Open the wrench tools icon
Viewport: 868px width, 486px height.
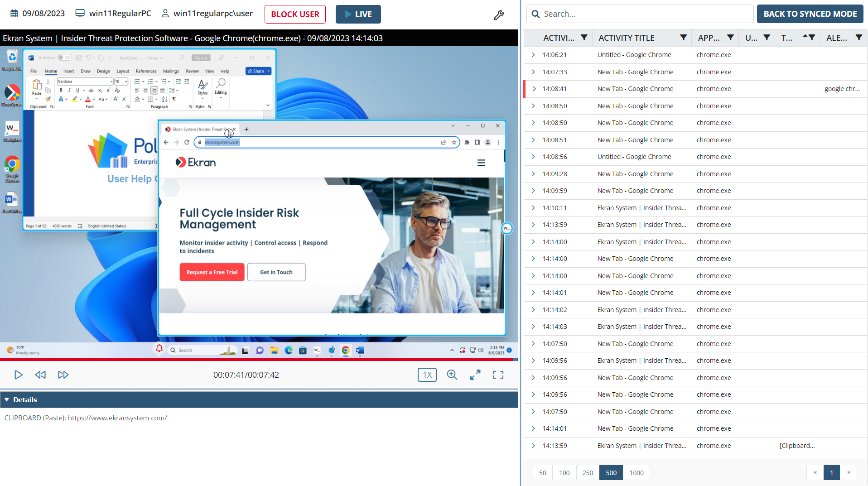click(x=498, y=15)
